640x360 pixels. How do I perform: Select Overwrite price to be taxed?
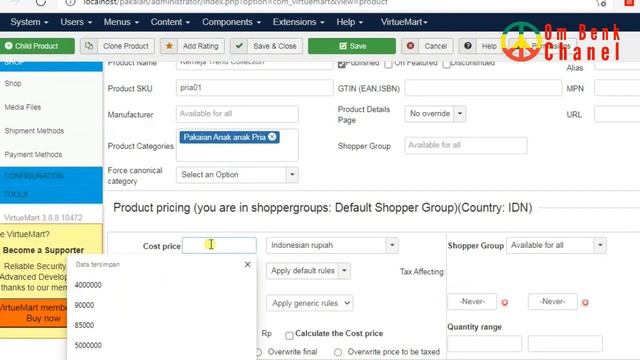point(338,352)
